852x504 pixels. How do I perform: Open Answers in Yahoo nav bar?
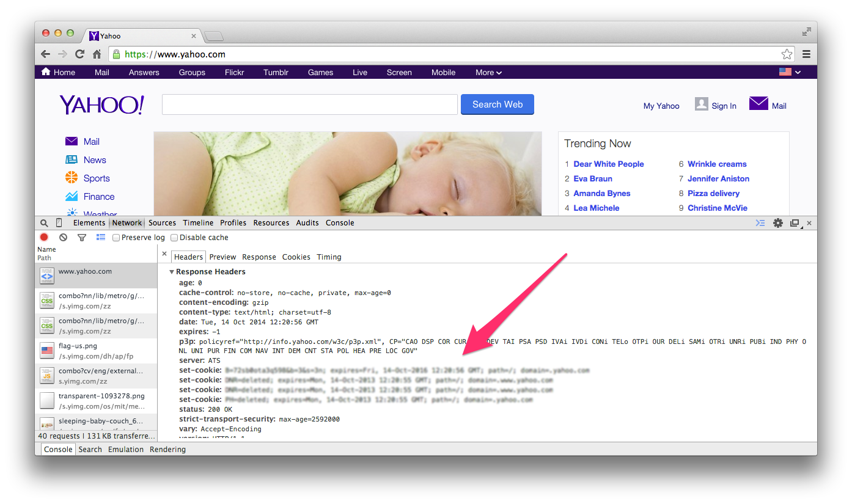(144, 72)
